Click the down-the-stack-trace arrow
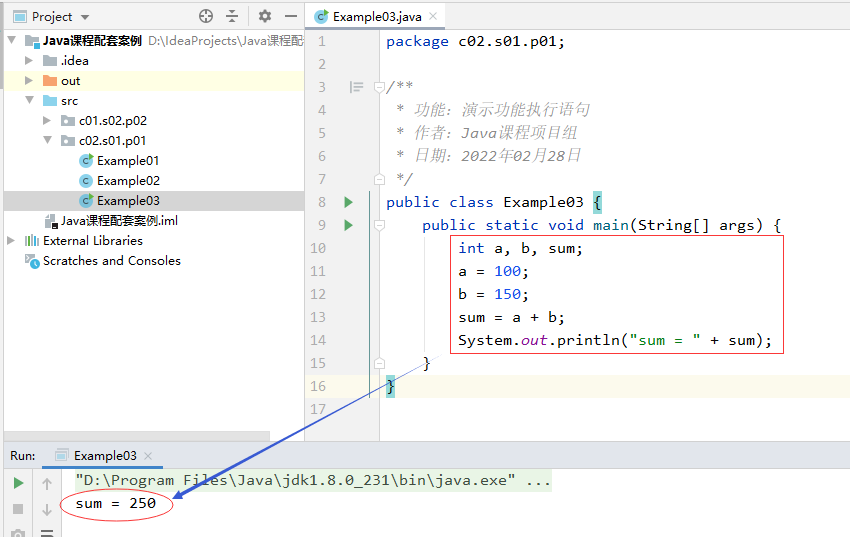This screenshot has width=850, height=537. (x=47, y=509)
